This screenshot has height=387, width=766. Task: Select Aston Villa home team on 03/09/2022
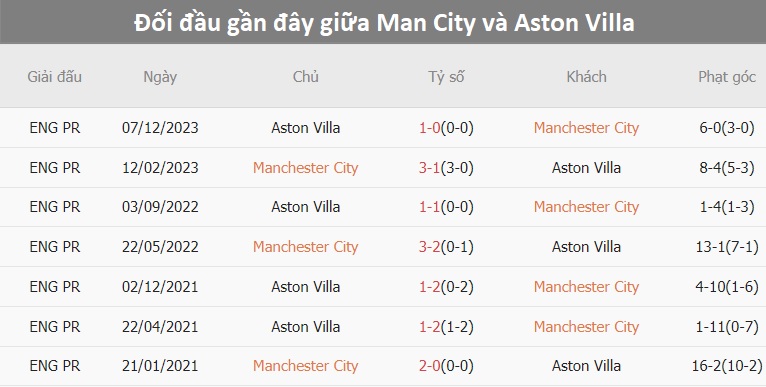pyautogui.click(x=305, y=207)
